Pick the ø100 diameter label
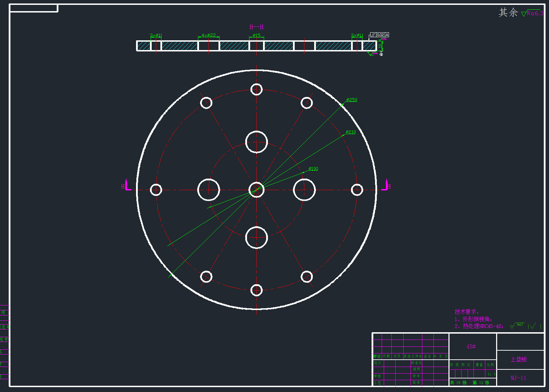 click(x=313, y=169)
